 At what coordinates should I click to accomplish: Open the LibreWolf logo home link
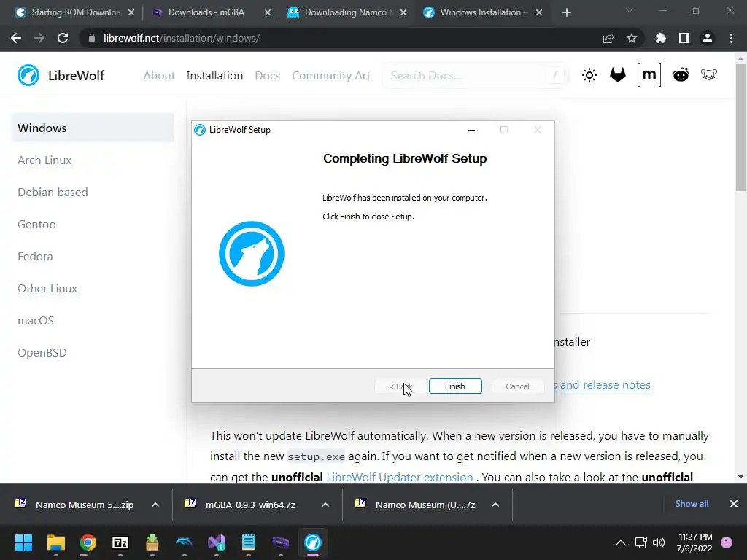(61, 75)
